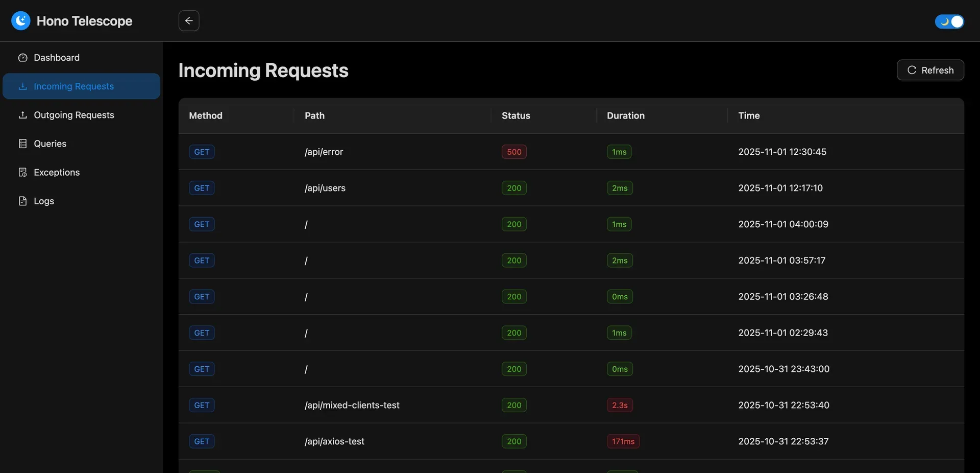Click the Hono Telescope moon logo

click(x=20, y=20)
